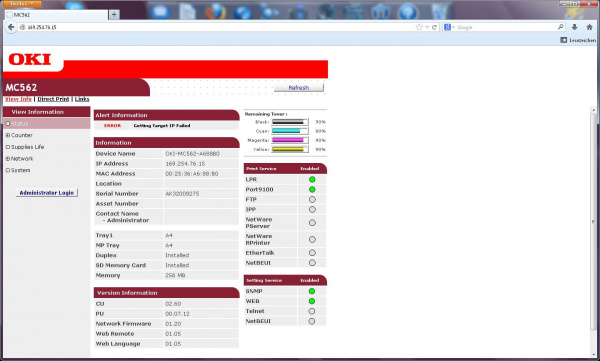Click the Network Firmware value 01.20

[173, 323]
